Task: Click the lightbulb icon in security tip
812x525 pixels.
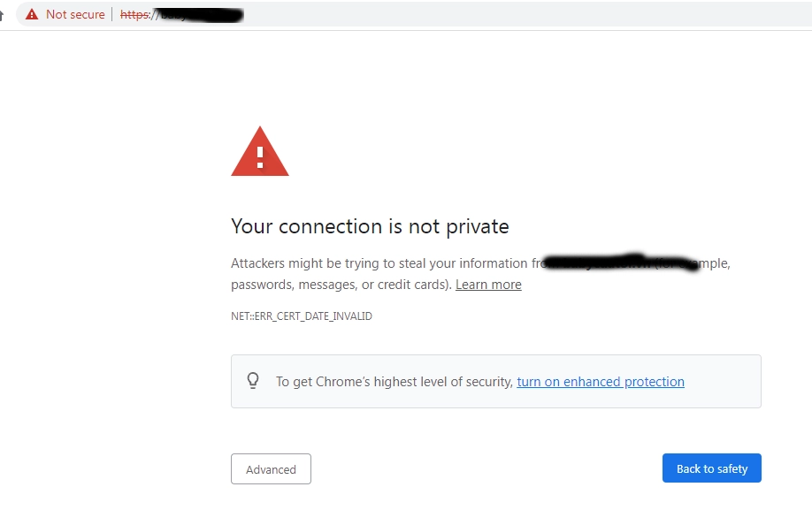Action: click(x=253, y=381)
